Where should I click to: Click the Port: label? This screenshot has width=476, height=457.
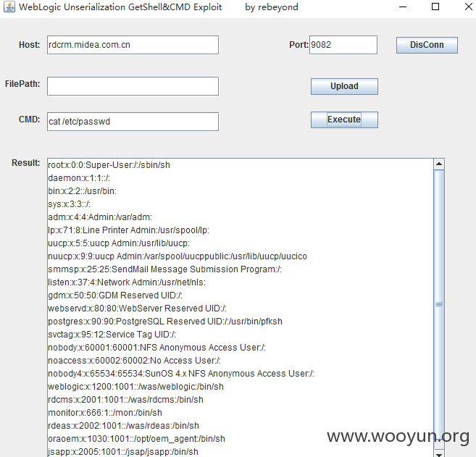click(x=298, y=45)
